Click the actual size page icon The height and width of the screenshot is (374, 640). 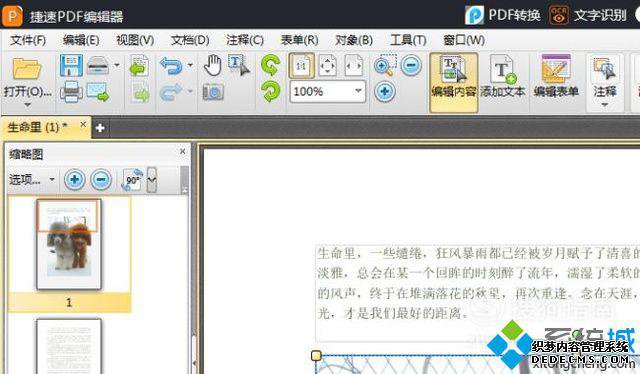click(302, 65)
